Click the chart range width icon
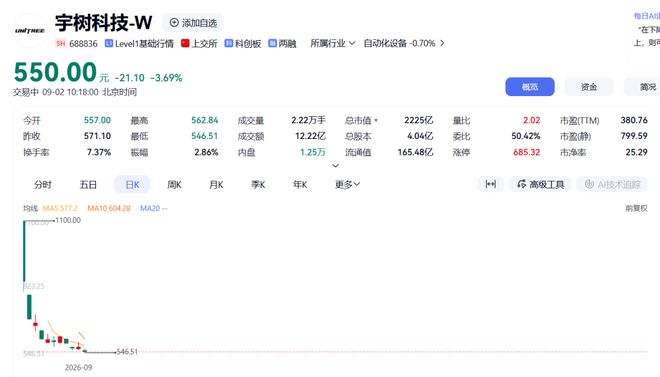660x377 pixels. coord(491,184)
